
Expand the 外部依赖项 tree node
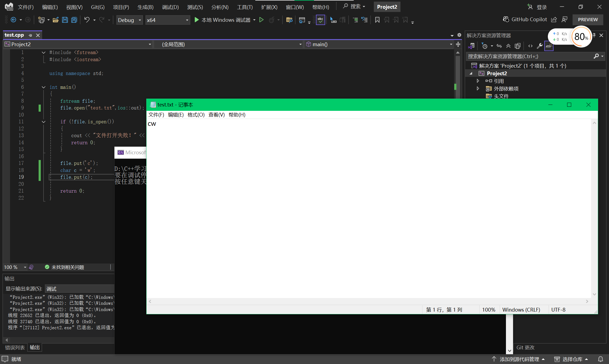pos(478,89)
